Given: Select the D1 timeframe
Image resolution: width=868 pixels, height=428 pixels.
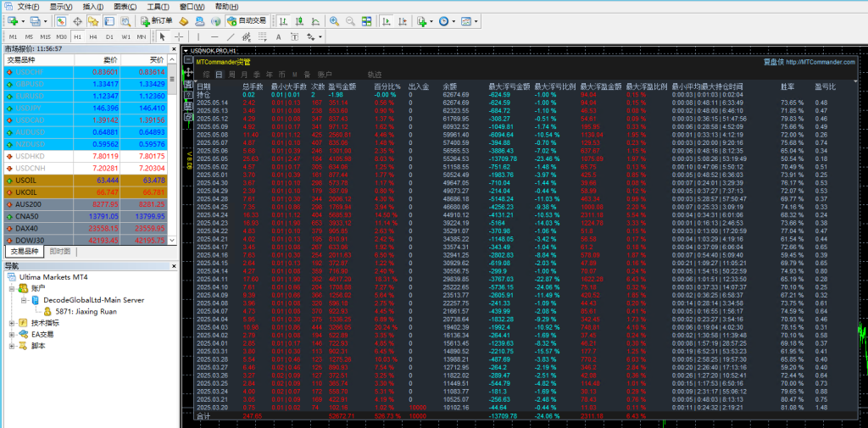Looking at the screenshot, I should click(109, 36).
